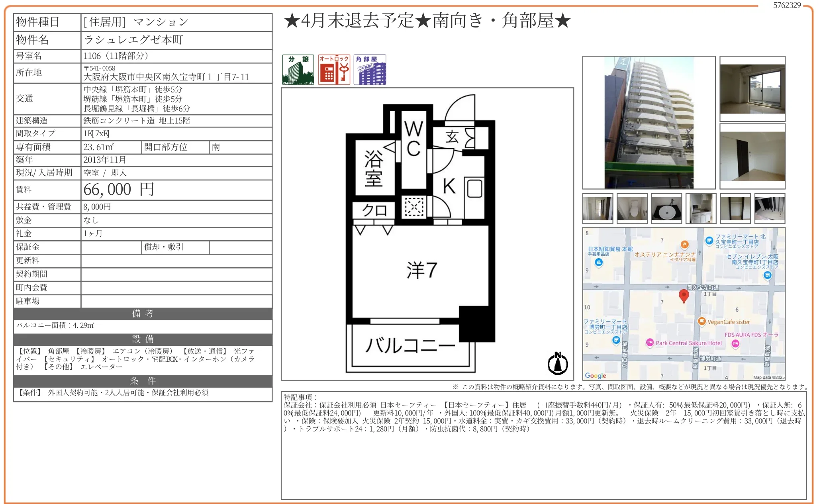Click the オートロック auto-lock icon badge
This screenshot has height=504, width=819.
[x=334, y=70]
